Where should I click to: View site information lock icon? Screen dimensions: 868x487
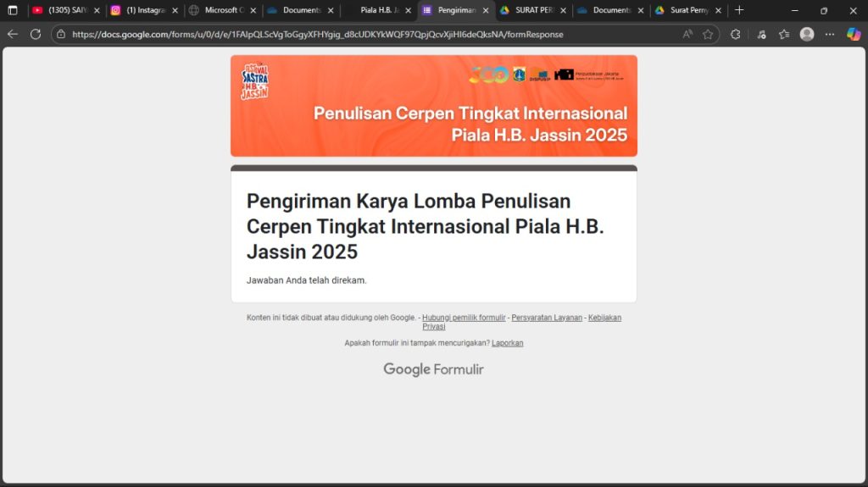point(61,35)
